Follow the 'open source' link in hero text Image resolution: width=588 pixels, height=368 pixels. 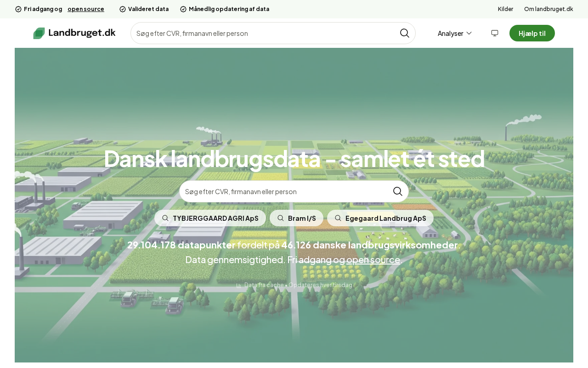[373, 259]
